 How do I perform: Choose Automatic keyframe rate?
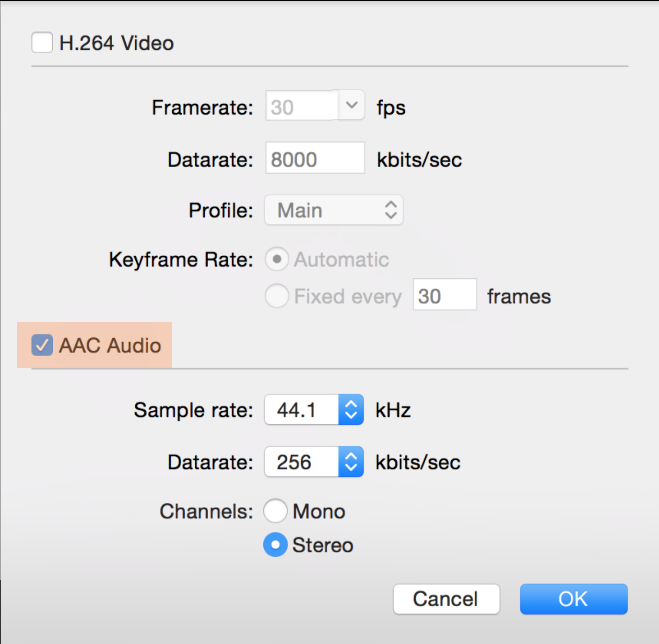pyautogui.click(x=277, y=259)
